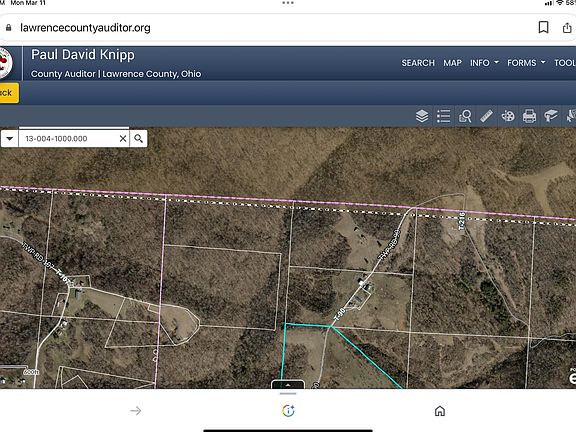
Task: Open the INFO dropdown menu
Action: pyautogui.click(x=484, y=63)
